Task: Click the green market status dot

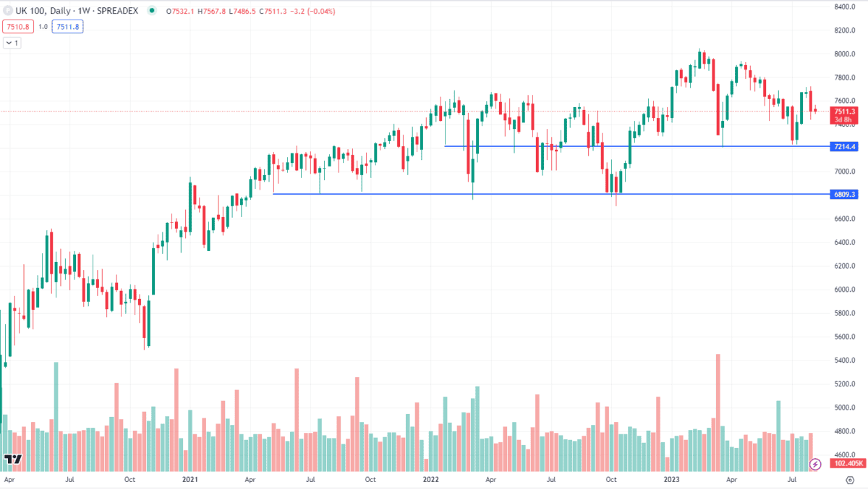Action: pos(152,12)
